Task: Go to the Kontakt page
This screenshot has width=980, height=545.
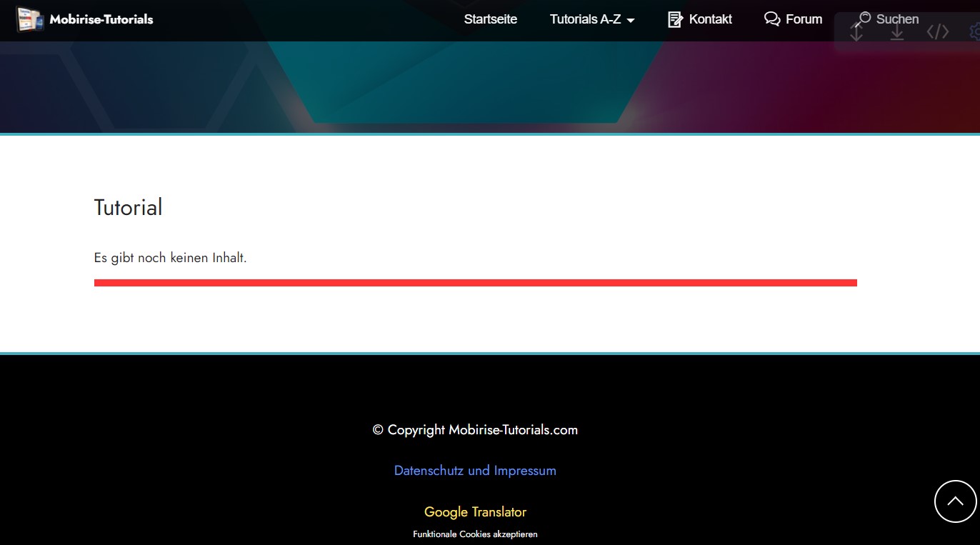Action: (x=710, y=19)
